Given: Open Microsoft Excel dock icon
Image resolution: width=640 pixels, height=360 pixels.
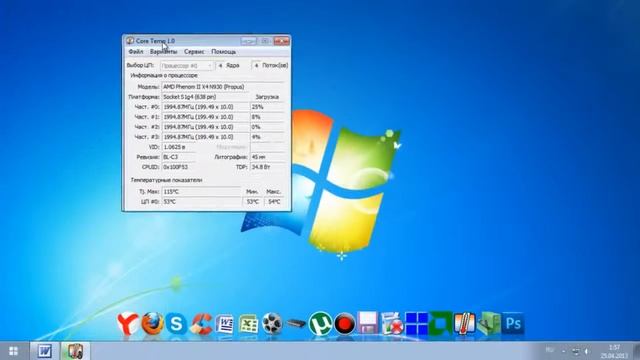Looking at the screenshot, I should coord(249,324).
